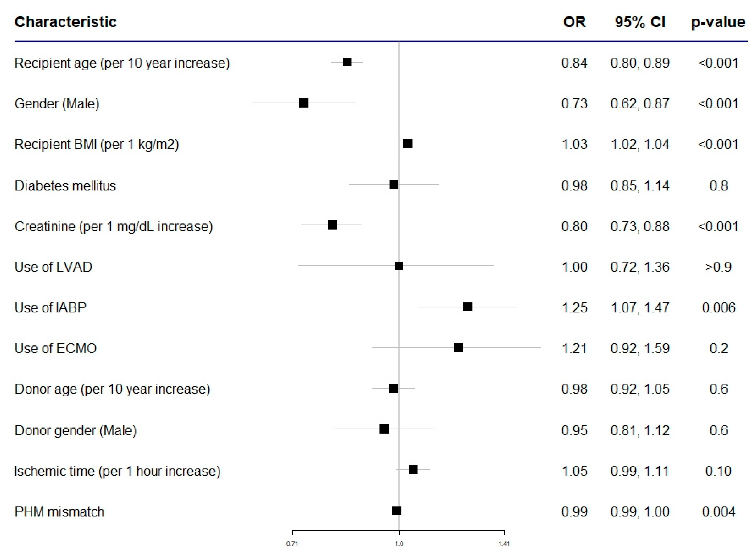The width and height of the screenshot is (756, 554).
Task: Click the Donor gender (Male) label
Action: tap(76, 430)
